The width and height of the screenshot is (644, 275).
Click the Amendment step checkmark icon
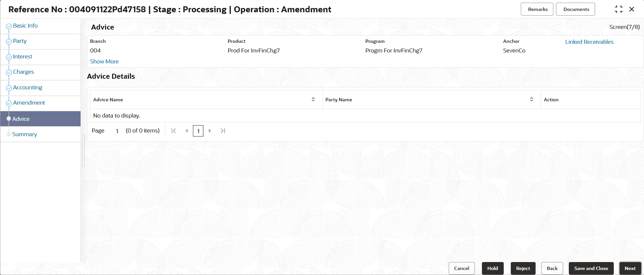tap(9, 103)
